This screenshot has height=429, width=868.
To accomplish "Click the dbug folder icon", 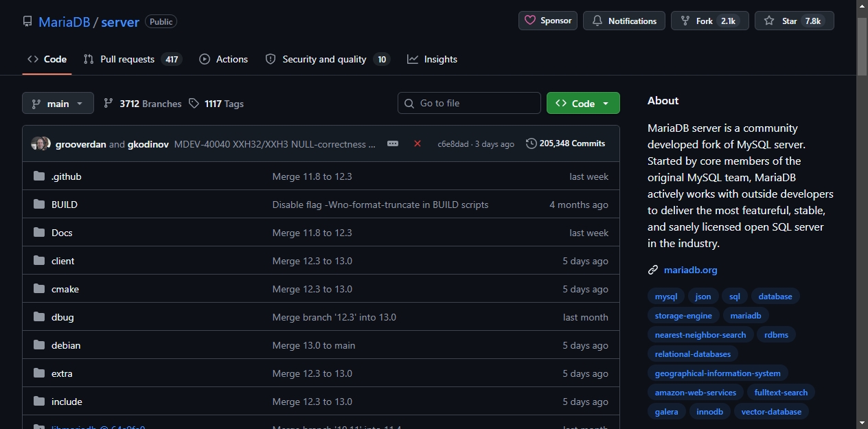I will click(39, 317).
